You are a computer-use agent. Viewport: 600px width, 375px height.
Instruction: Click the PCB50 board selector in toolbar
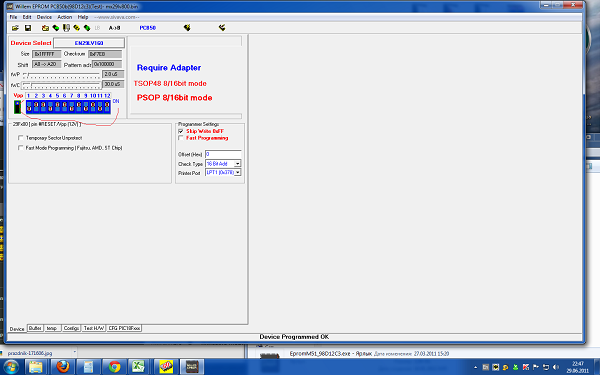click(147, 28)
